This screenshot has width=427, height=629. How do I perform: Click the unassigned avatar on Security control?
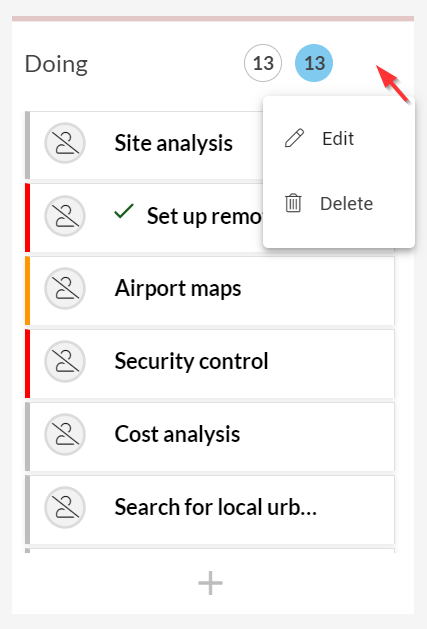(x=65, y=361)
